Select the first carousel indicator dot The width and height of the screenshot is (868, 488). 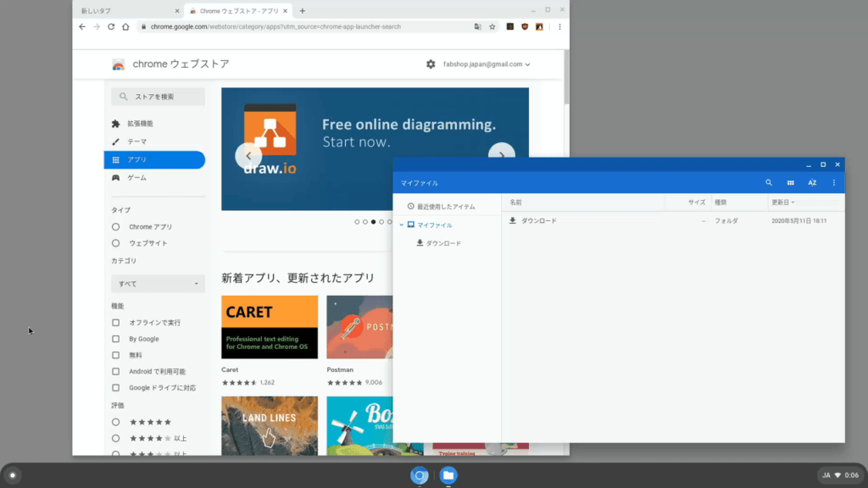coord(357,222)
